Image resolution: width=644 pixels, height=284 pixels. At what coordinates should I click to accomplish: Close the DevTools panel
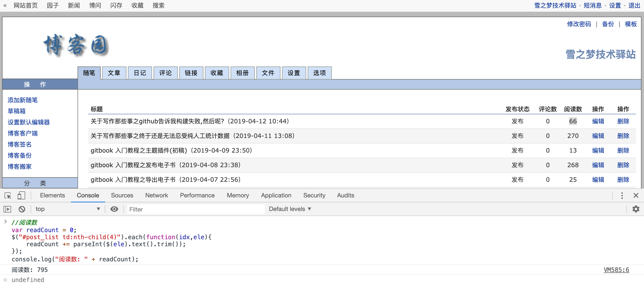[x=636, y=195]
